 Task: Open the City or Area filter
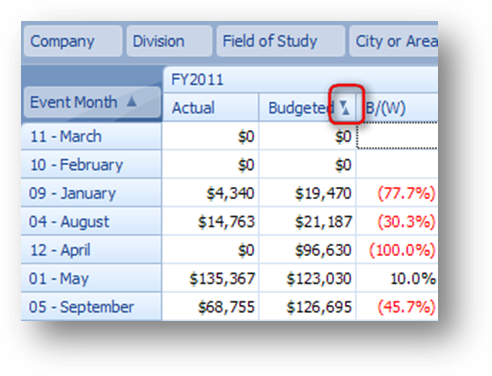point(394,41)
